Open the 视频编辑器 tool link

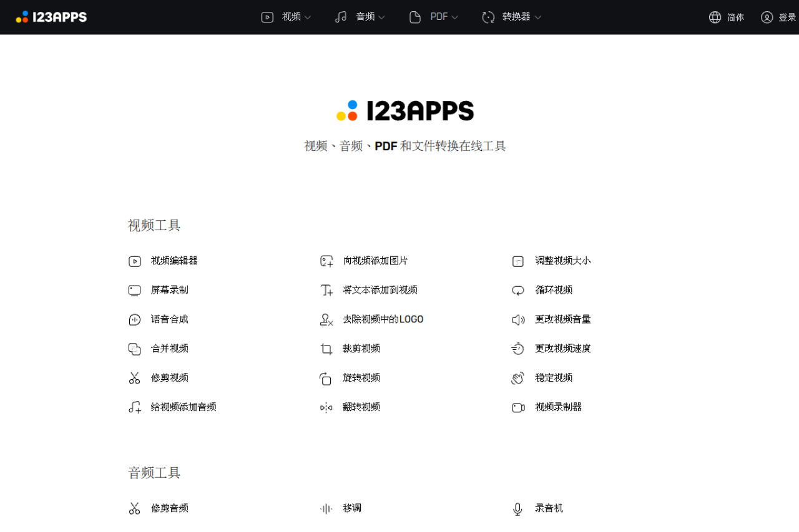click(x=174, y=261)
